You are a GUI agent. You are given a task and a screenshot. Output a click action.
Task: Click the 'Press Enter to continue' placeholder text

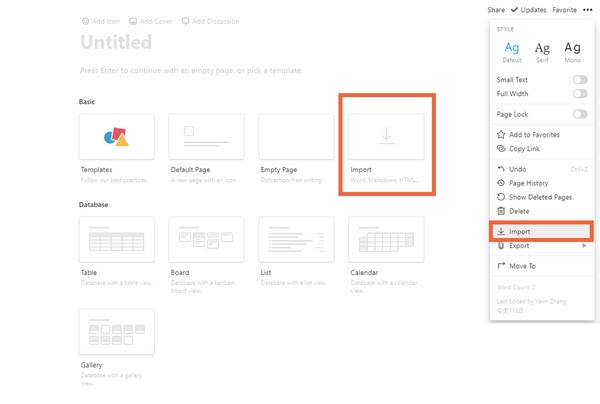point(191,70)
